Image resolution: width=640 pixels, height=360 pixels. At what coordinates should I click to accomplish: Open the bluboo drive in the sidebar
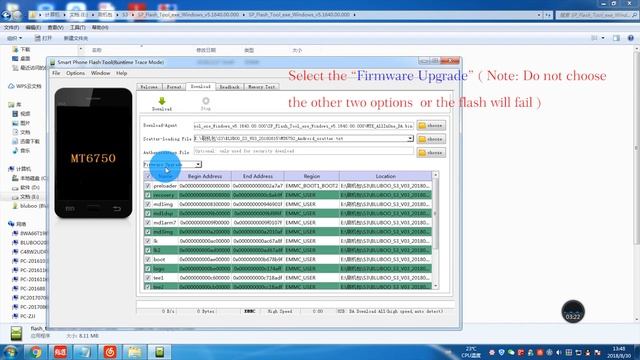point(29,206)
